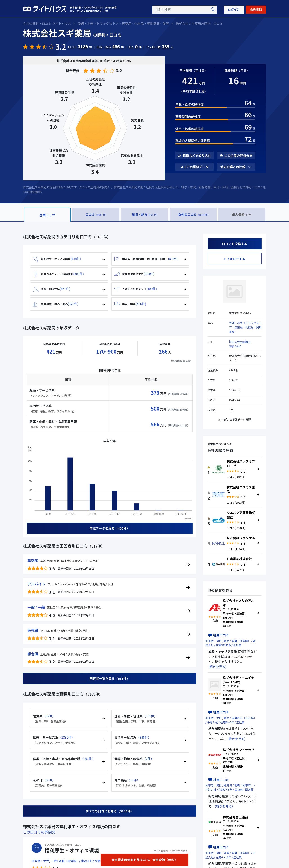
Task: Switch to the 求人情報 (0件) tab
Action: (242, 215)
